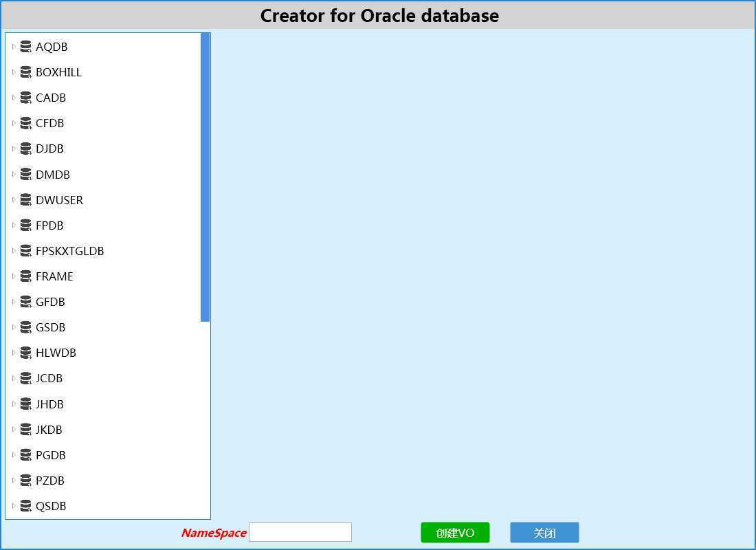Click the FPDB database icon

click(x=25, y=225)
